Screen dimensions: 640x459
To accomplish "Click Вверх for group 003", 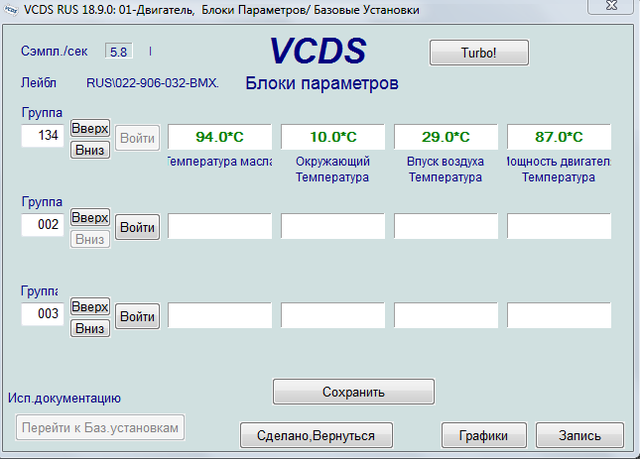I will click(x=90, y=306).
